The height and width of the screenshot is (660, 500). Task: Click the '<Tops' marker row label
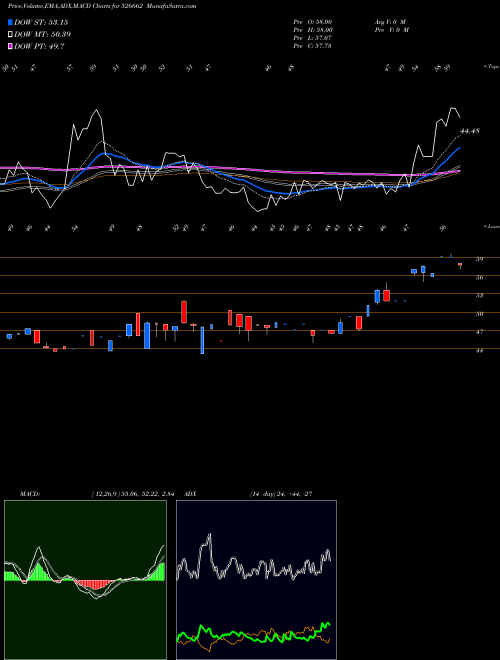click(x=491, y=67)
